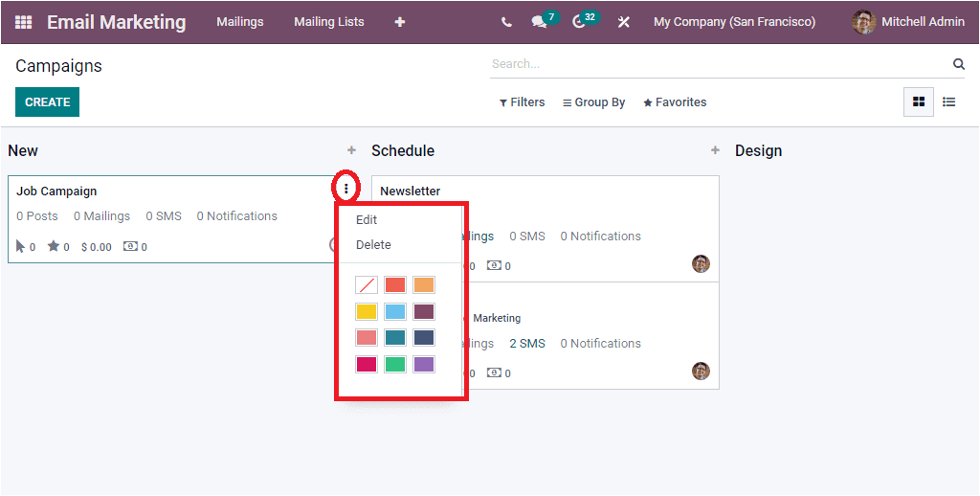Open the Favorites dropdown
This screenshot has height=496, width=980.
pos(675,102)
